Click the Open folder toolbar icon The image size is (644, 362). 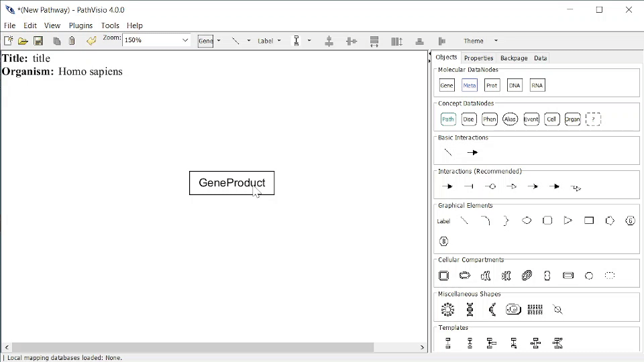(23, 41)
